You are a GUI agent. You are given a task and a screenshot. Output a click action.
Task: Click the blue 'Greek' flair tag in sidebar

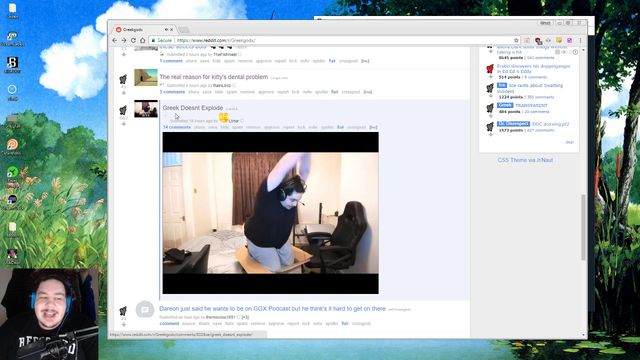pos(505,105)
